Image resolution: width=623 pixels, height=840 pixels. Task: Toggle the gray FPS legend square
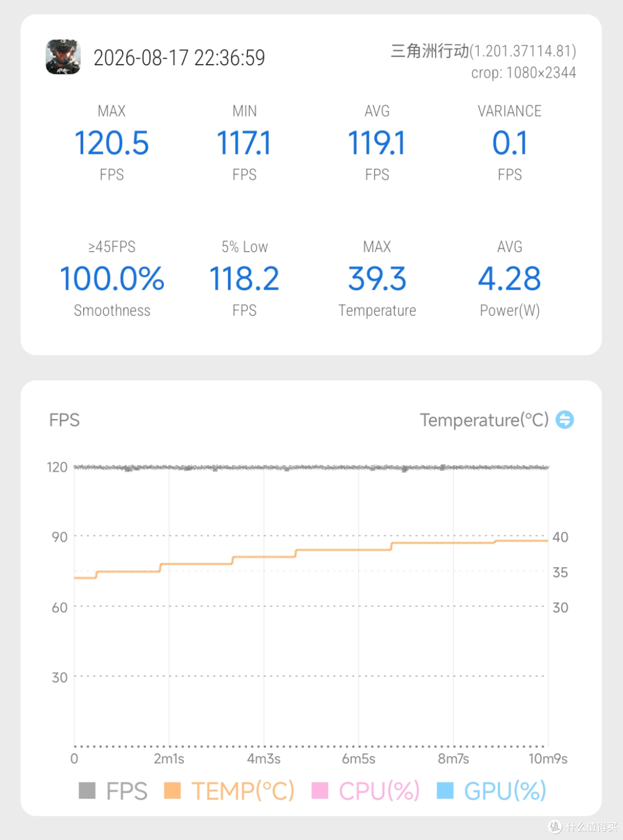point(87,790)
